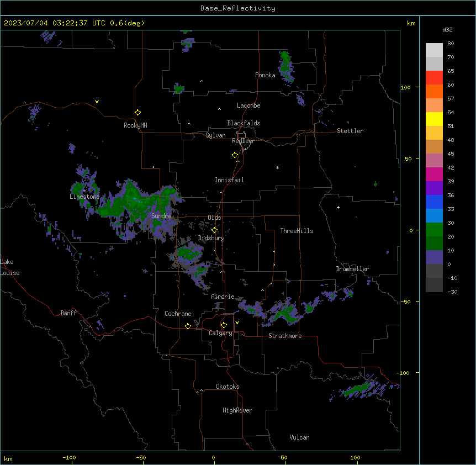Click the yellow V marker northeast of Calgary
This screenshot has width=476, height=465.
(237, 323)
